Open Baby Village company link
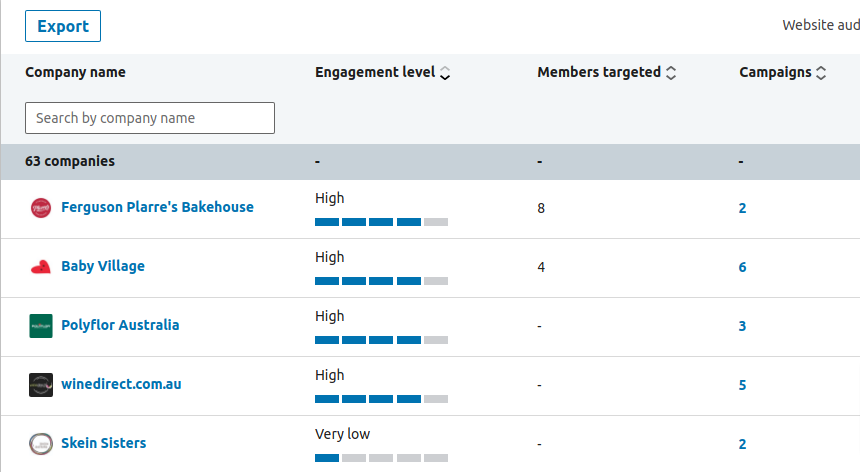The image size is (860, 472). [x=103, y=266]
